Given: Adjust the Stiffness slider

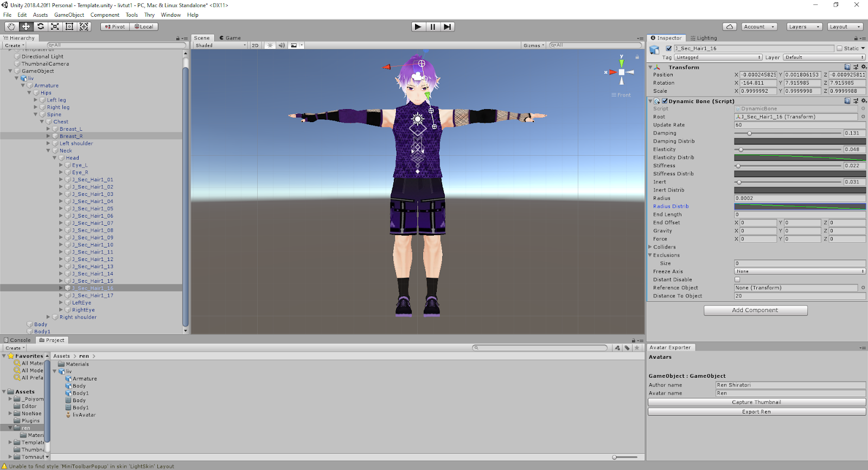Looking at the screenshot, I should (x=788, y=166).
